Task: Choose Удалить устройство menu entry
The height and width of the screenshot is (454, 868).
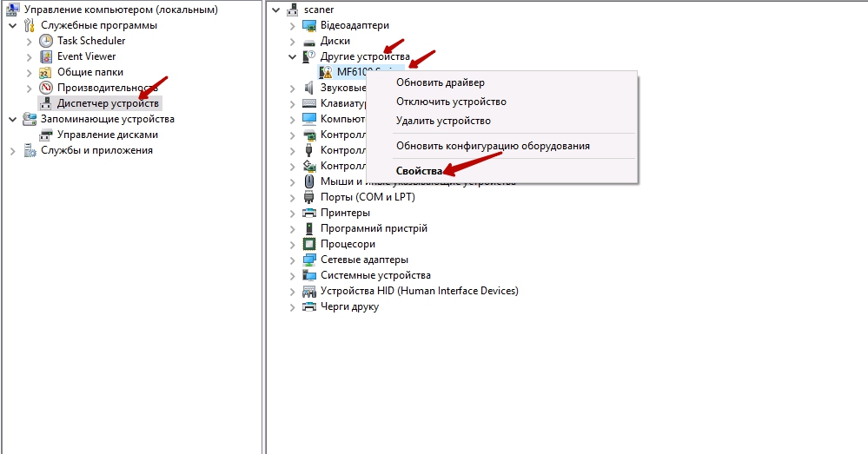Action: pos(443,121)
